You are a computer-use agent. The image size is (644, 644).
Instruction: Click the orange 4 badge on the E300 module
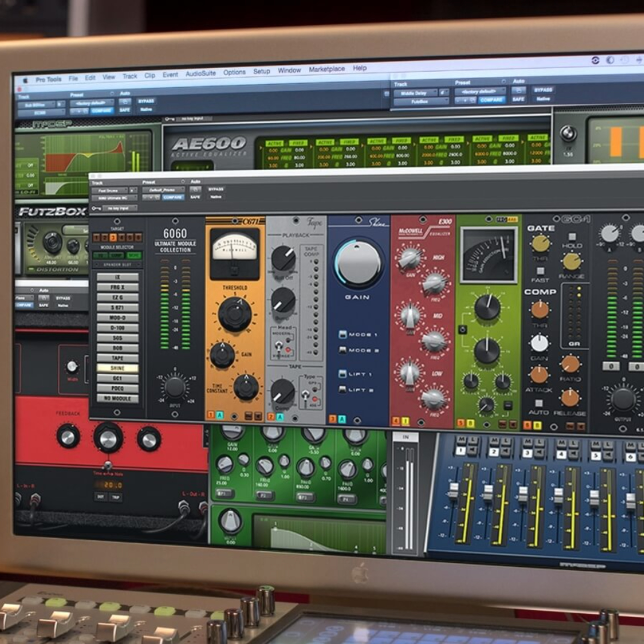tap(396, 421)
